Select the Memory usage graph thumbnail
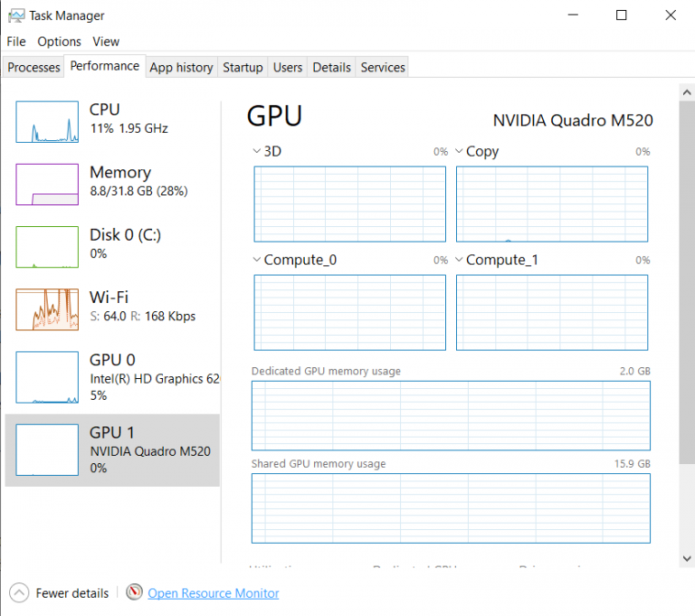 pyautogui.click(x=47, y=184)
